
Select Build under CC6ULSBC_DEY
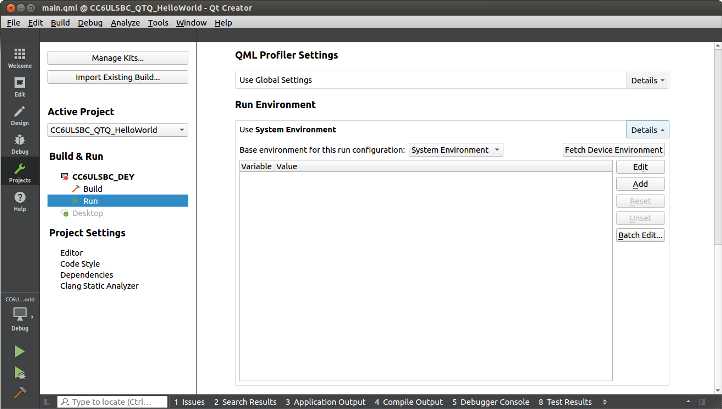pos(93,189)
